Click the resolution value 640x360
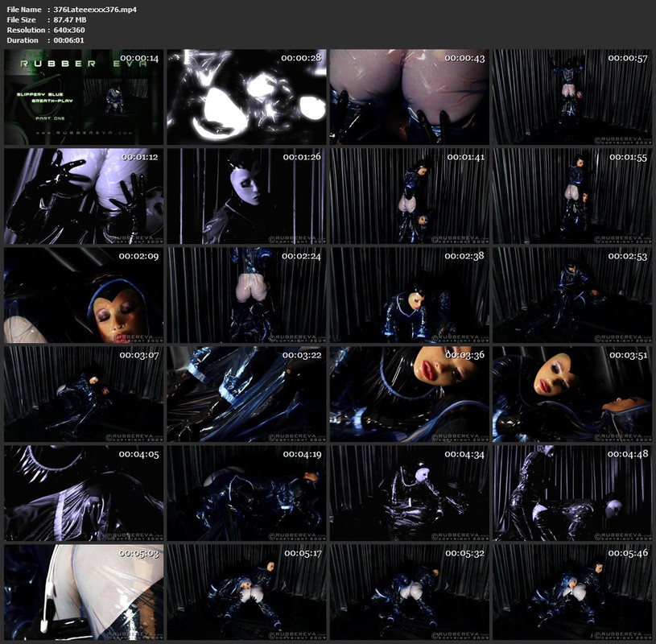Image resolution: width=656 pixels, height=644 pixels. [69, 30]
